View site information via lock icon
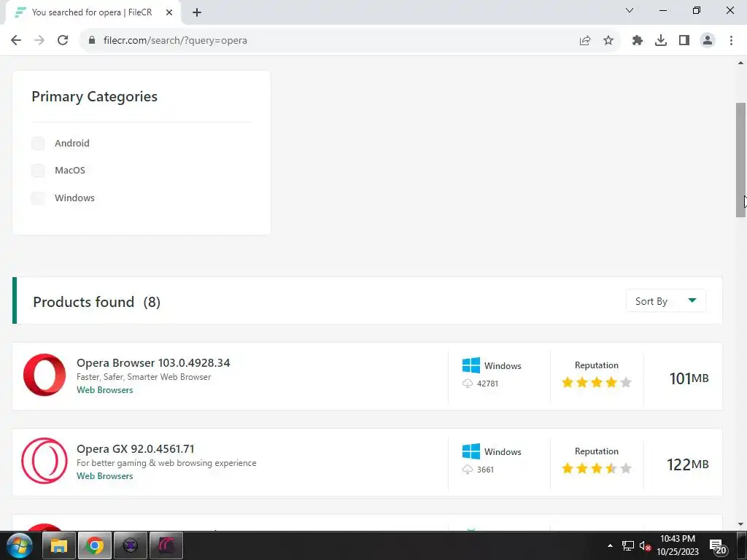This screenshot has width=747, height=560. click(x=92, y=40)
